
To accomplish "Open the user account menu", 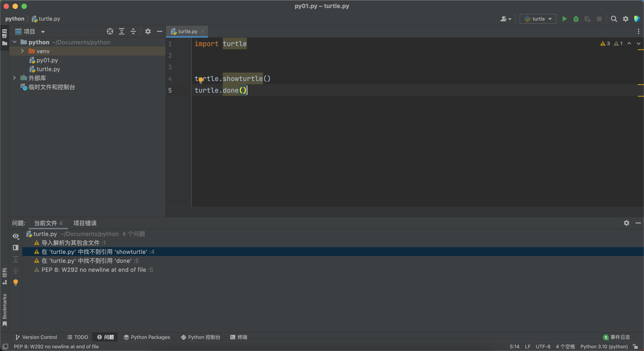I will (x=506, y=19).
